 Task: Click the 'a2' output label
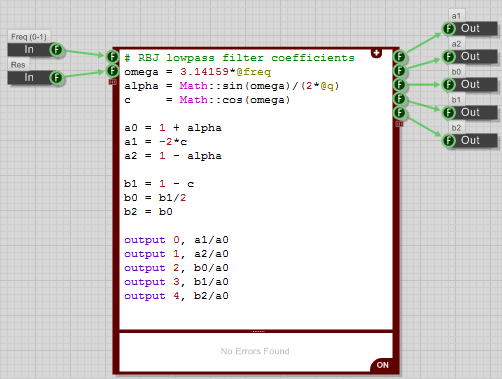tap(456, 44)
